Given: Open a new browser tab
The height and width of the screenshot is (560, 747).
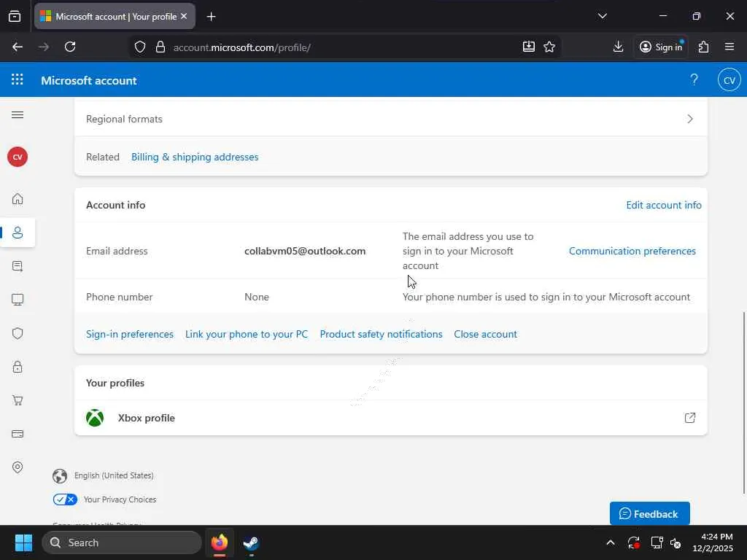Looking at the screenshot, I should 211,17.
